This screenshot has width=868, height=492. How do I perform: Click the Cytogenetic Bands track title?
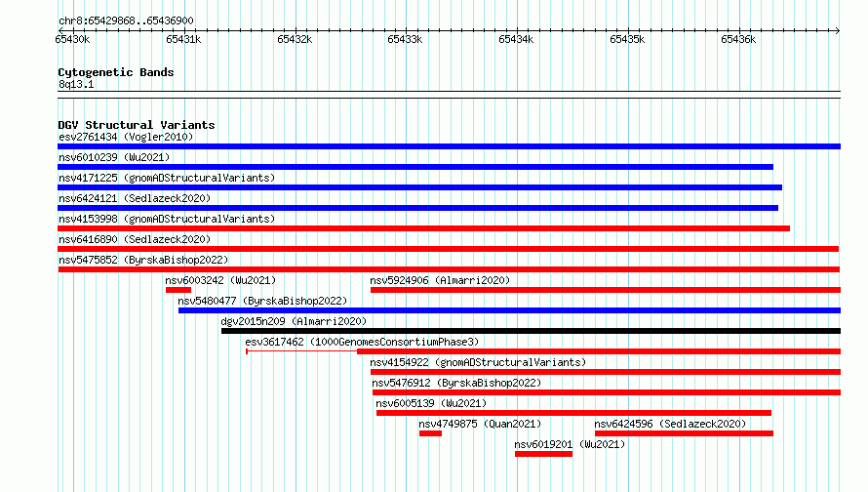point(116,72)
